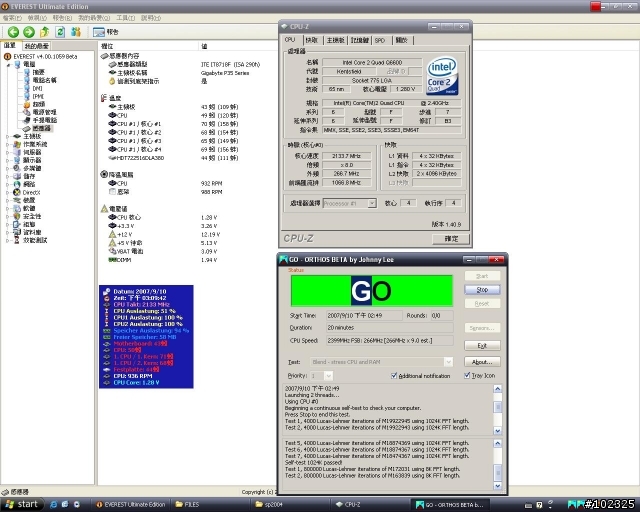
Task: Click the 確定 OK button in CPU-Z
Action: [x=451, y=239]
